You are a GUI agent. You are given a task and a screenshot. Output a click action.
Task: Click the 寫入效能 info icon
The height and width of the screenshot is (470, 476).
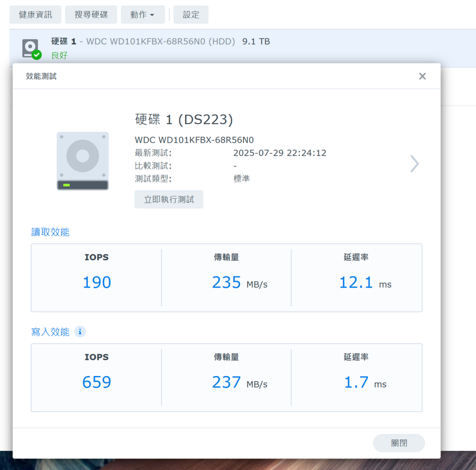[x=80, y=332]
